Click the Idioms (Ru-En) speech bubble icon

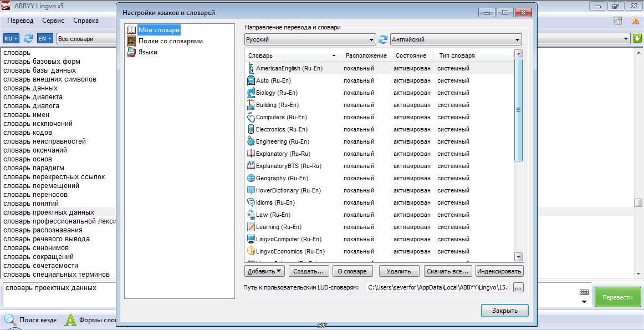pos(251,202)
